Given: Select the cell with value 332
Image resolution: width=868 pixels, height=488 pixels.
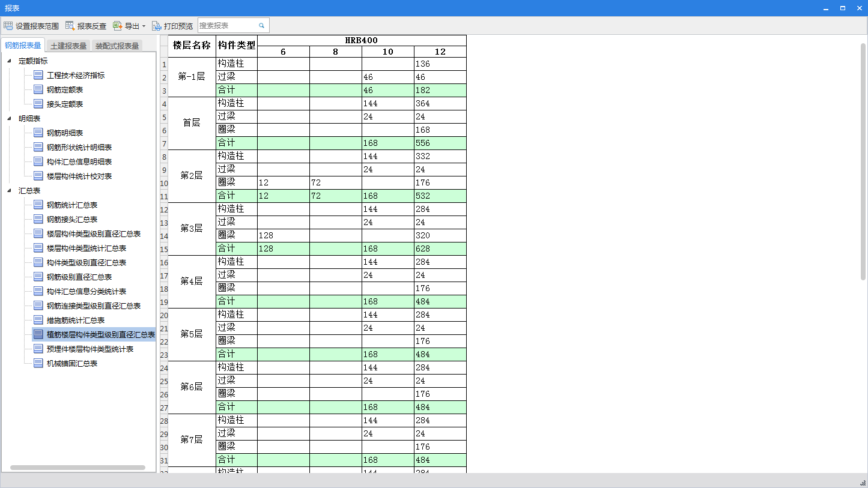Looking at the screenshot, I should tap(440, 156).
